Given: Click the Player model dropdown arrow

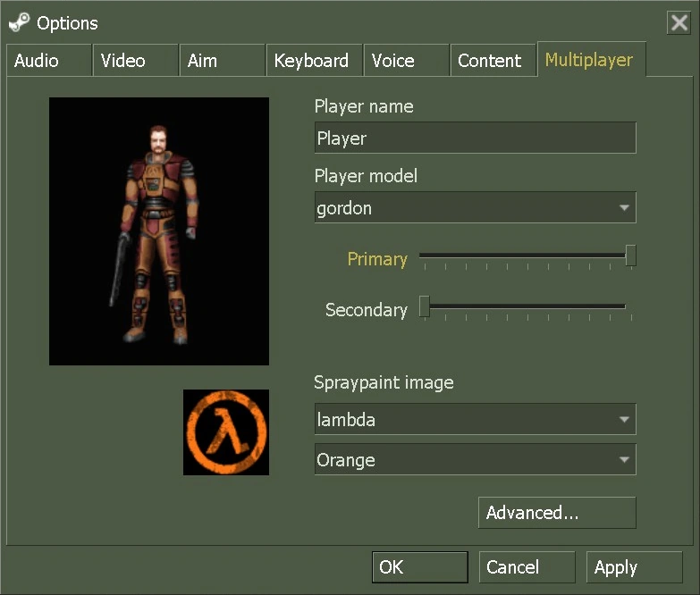Looking at the screenshot, I should (624, 207).
